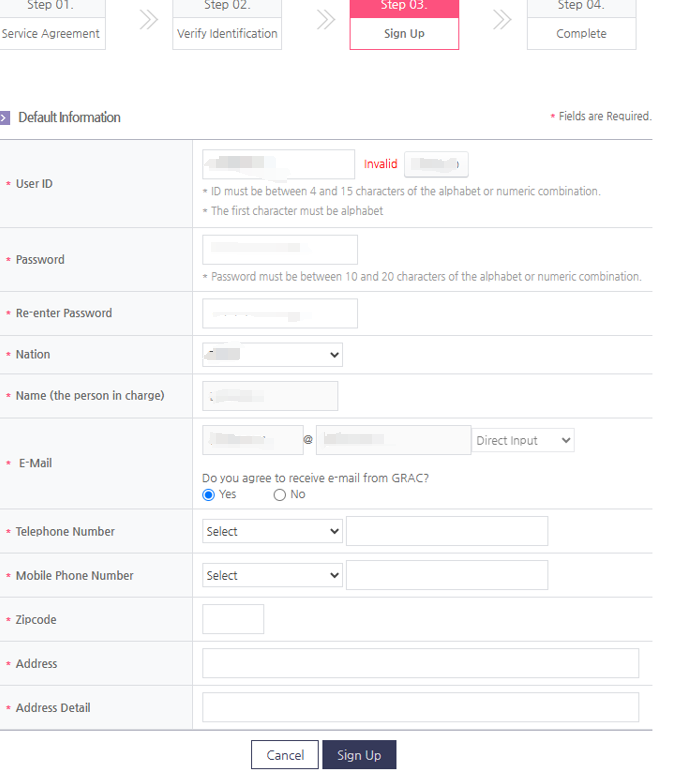The height and width of the screenshot is (771, 689).
Task: Click the Default Information section arrow icon
Action: (6, 118)
